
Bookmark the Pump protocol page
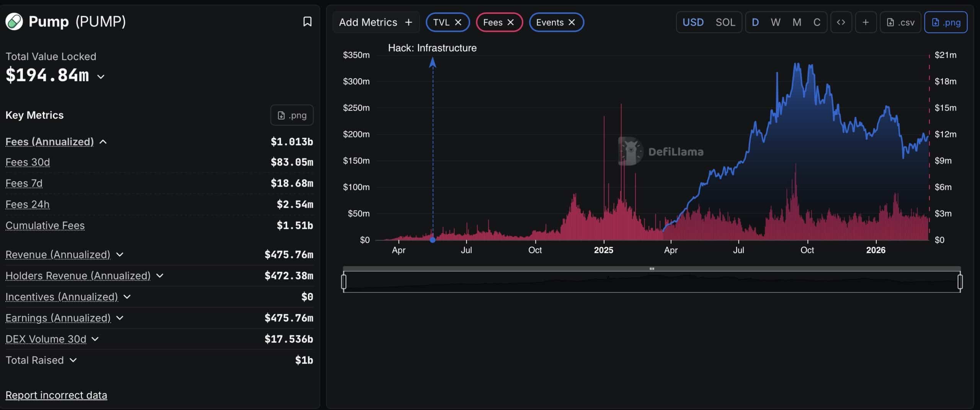pyautogui.click(x=307, y=22)
